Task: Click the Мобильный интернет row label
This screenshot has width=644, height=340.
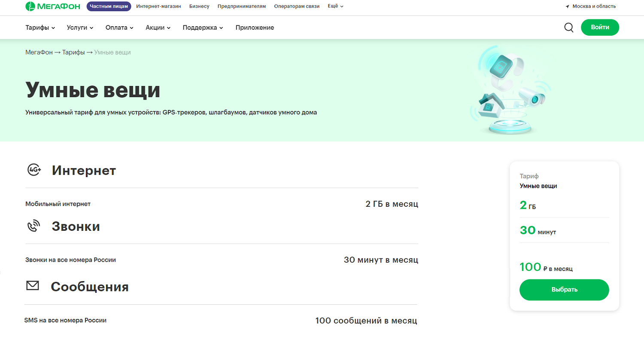Action: [x=58, y=204]
